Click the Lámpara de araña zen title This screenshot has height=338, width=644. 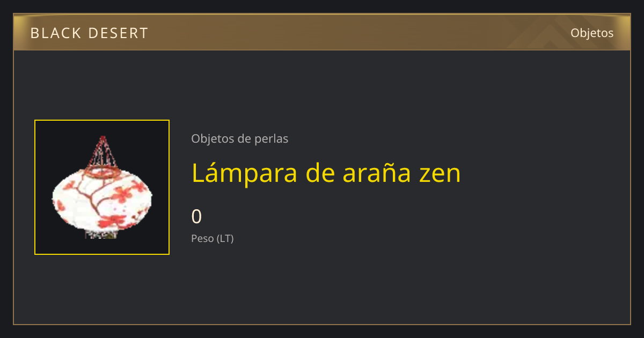(326, 173)
